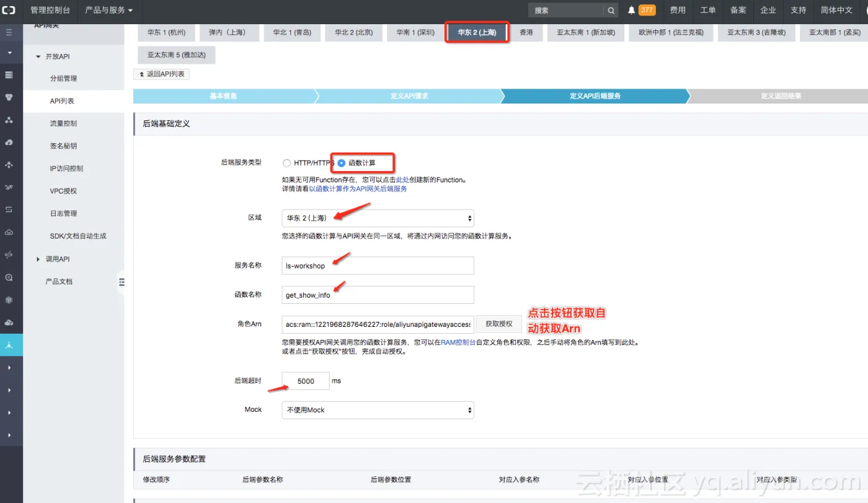This screenshot has height=503, width=868.
Task: Switch to 华南 1 (深圳) region tab
Action: coord(415,32)
